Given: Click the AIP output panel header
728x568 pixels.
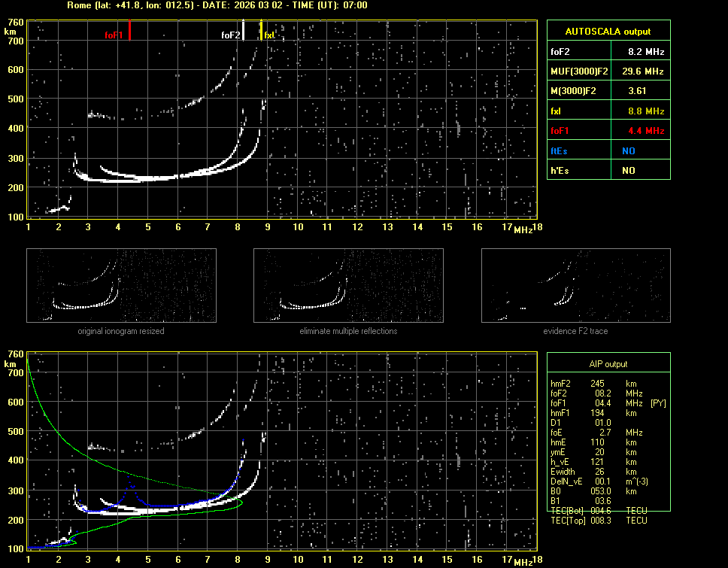Looking at the screenshot, I should (x=608, y=364).
